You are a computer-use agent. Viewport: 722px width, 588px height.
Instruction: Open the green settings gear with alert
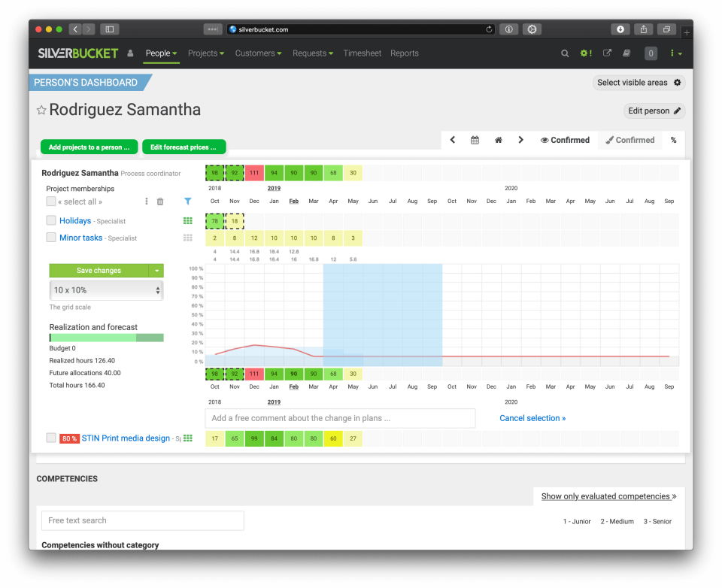point(586,53)
